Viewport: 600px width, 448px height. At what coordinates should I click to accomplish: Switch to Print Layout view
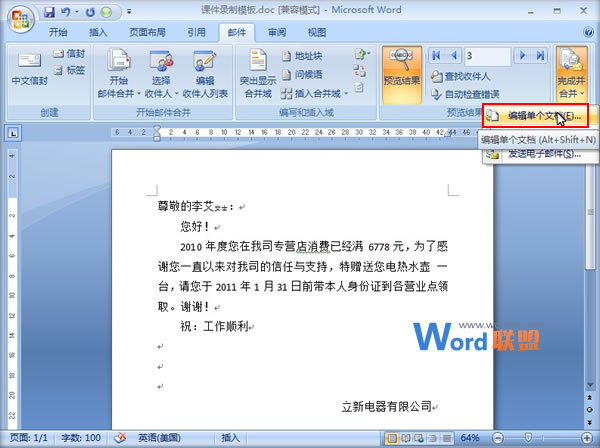click(391, 438)
